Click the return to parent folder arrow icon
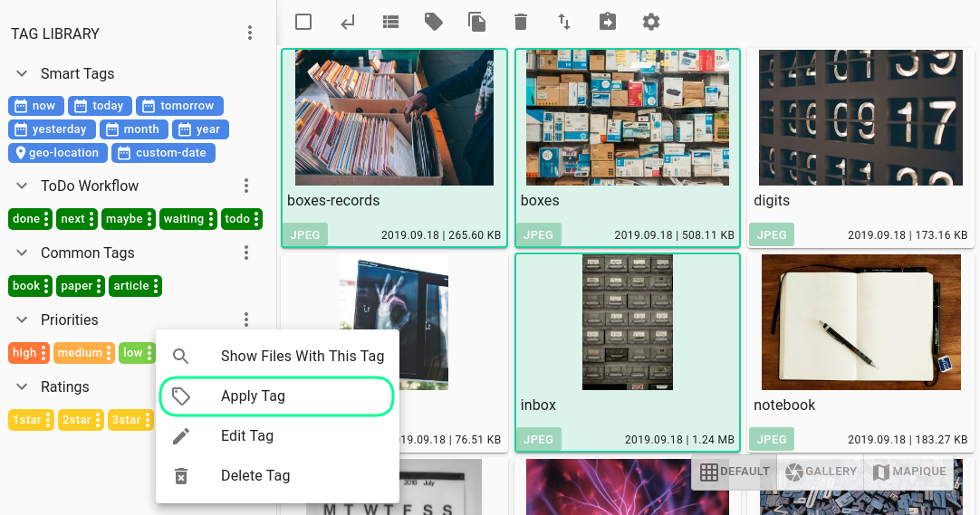The width and height of the screenshot is (980, 515). pyautogui.click(x=348, y=23)
